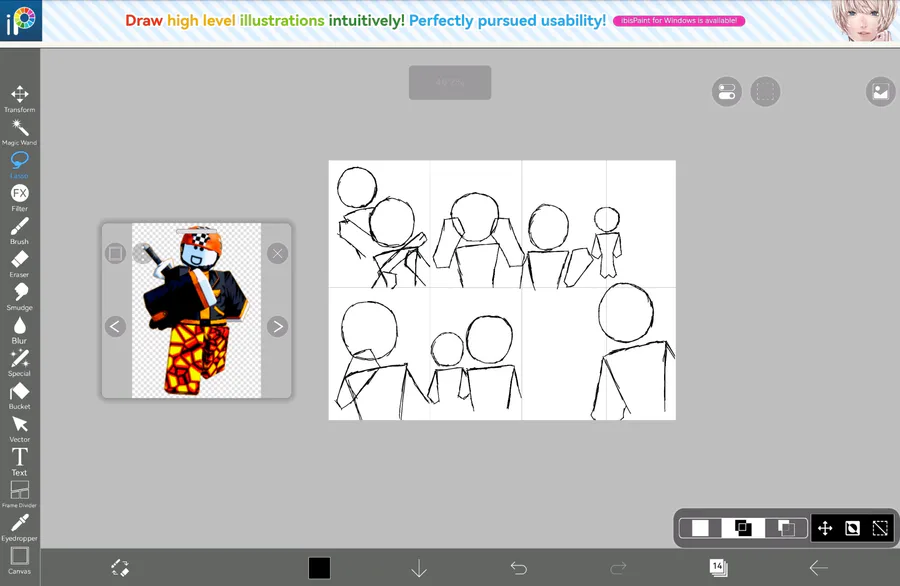Switch brush and eraser with bottom-bar icon
Viewport: 900px width, 586px height.
point(120,568)
